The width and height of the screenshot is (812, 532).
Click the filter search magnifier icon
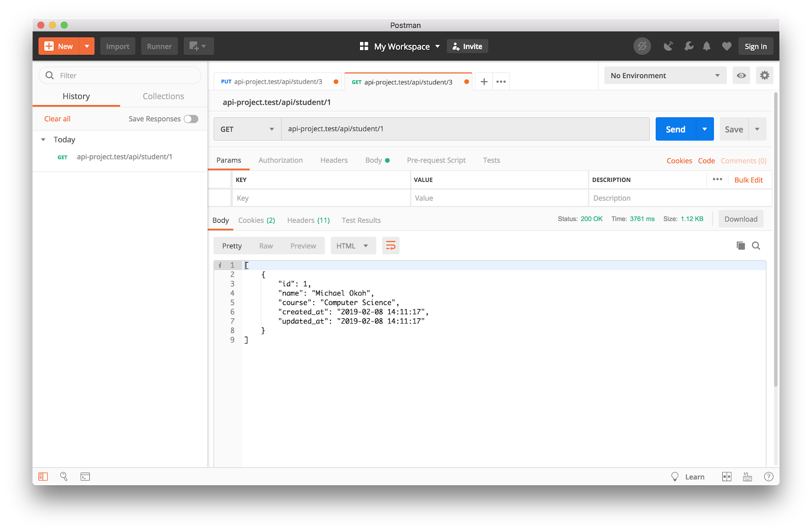click(50, 76)
